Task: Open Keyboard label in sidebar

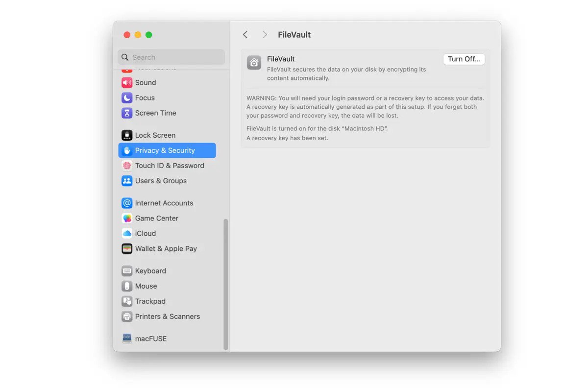Action: click(x=150, y=271)
